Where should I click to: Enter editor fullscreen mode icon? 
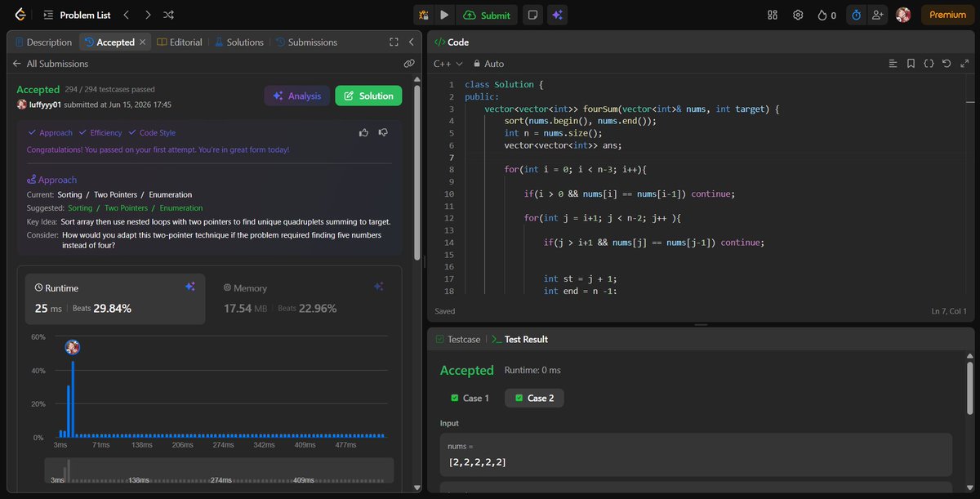point(964,64)
